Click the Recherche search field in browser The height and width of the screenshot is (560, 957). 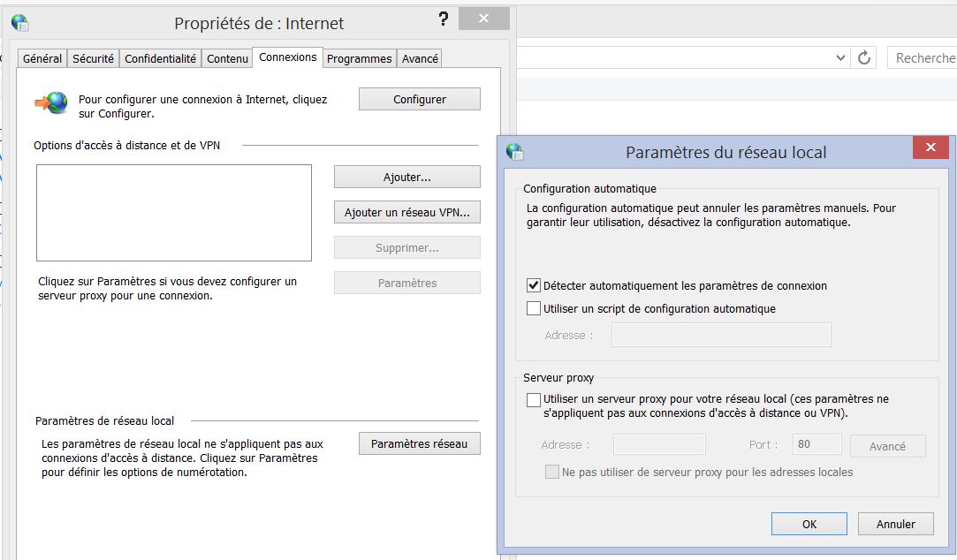coord(923,58)
